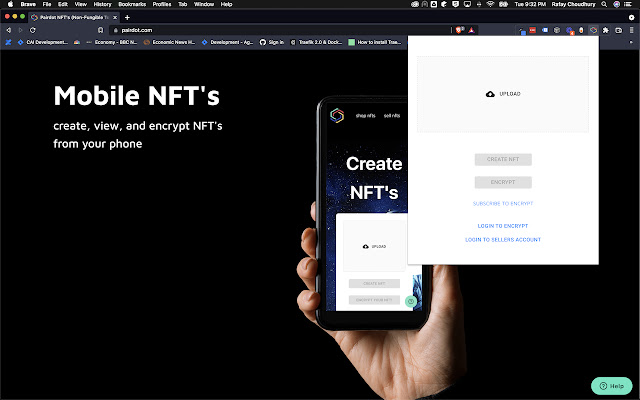The width and height of the screenshot is (640, 400).
Task: Open the Traefik 2.0 & Dock... bookmark
Action: click(316, 42)
